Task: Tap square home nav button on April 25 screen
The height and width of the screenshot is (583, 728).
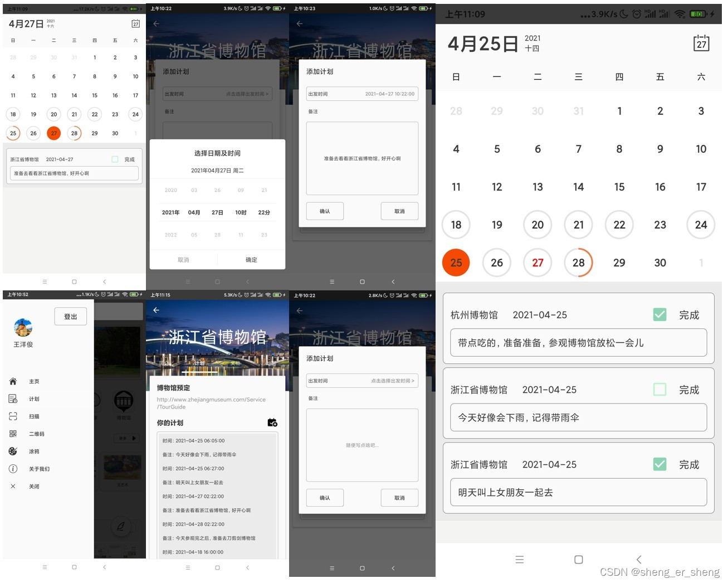Action: 579,560
